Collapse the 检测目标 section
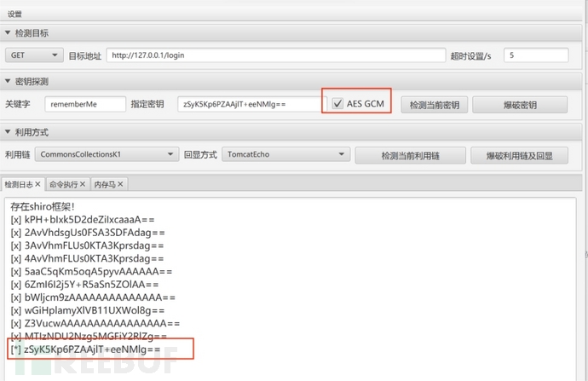Viewport: 588px width, 381px height. click(x=8, y=33)
